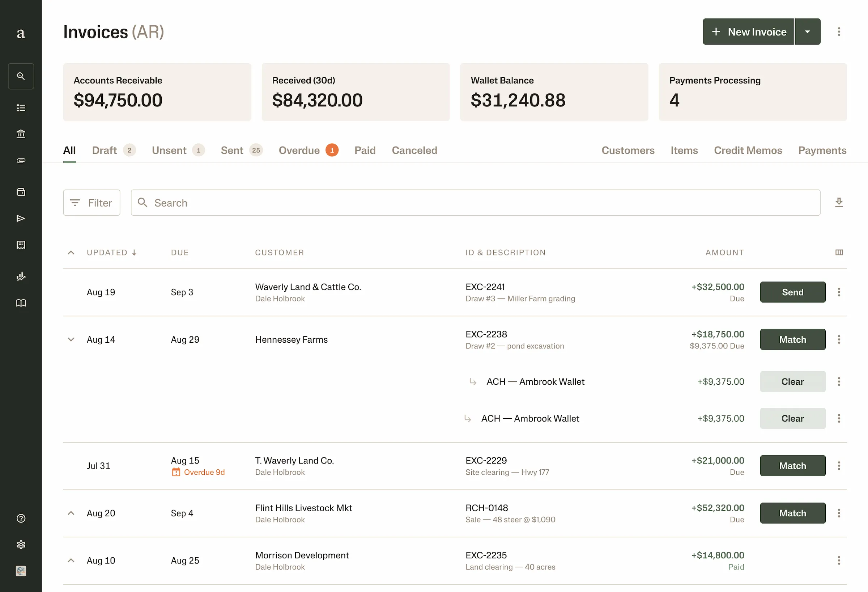The height and width of the screenshot is (592, 868).
Task: Open settings gear in the sidebar
Action: pos(21,545)
